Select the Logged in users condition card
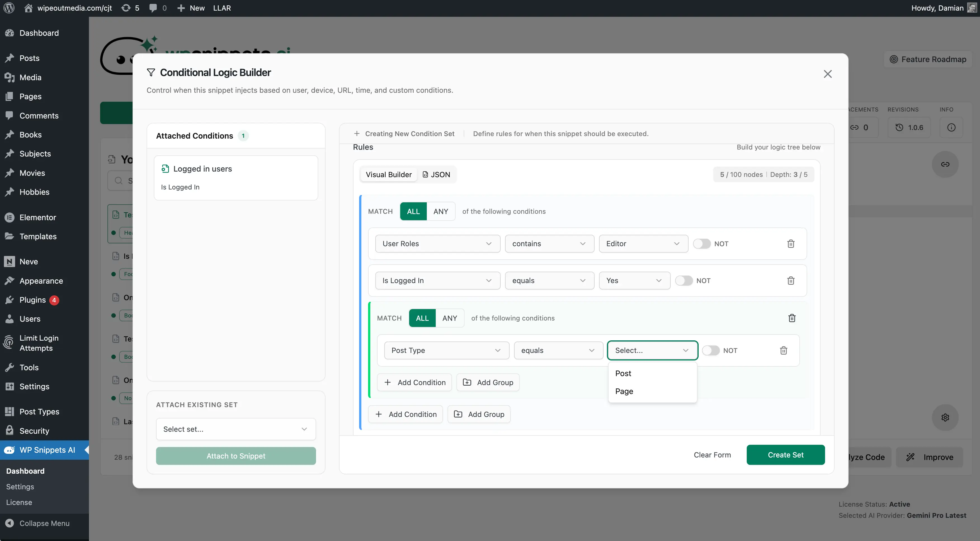 click(236, 178)
